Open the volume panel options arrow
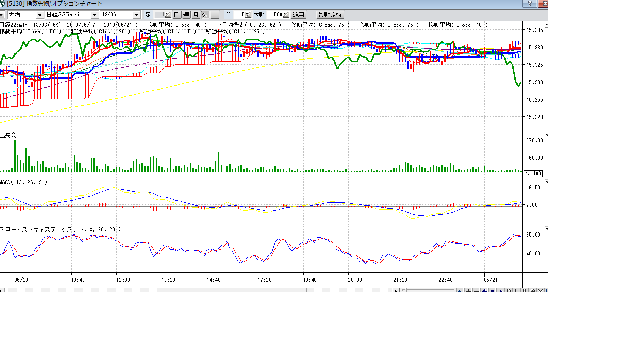This screenshot has height=362, width=644. (x=546, y=135)
